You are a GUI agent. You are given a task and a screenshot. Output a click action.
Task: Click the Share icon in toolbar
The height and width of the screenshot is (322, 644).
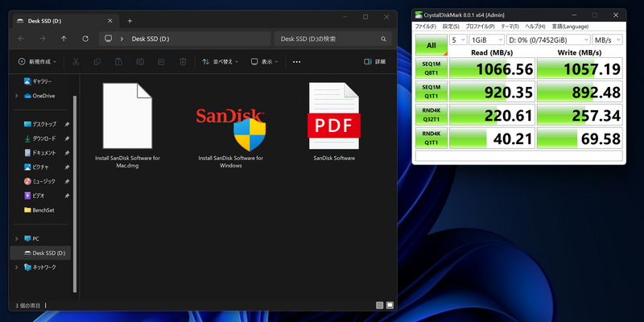pyautogui.click(x=162, y=62)
